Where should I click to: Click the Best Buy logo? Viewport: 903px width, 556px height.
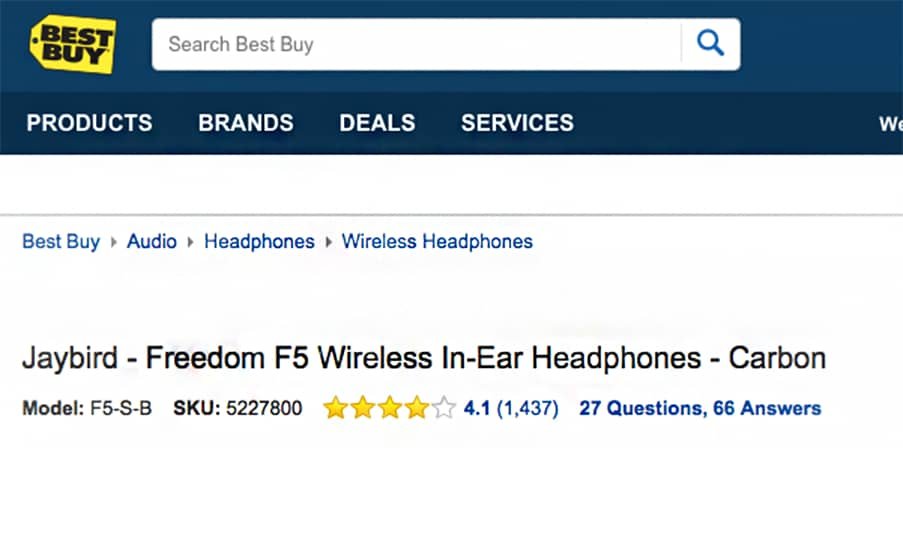(x=73, y=43)
